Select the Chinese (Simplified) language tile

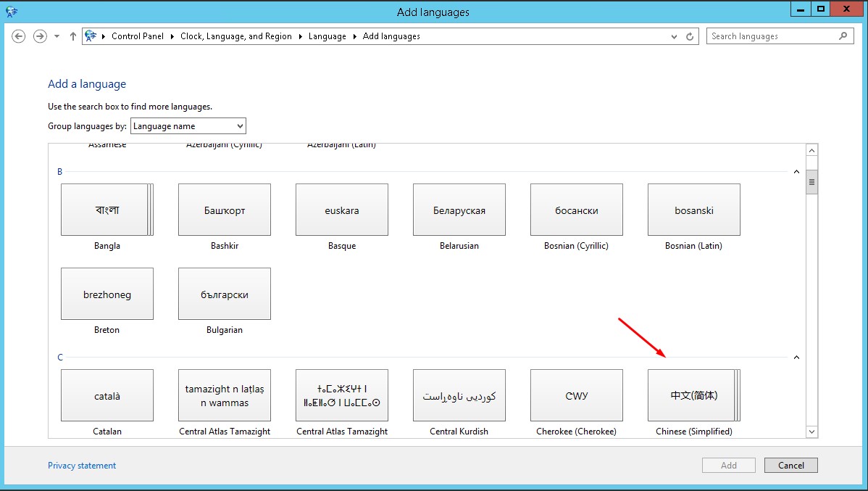coord(693,395)
